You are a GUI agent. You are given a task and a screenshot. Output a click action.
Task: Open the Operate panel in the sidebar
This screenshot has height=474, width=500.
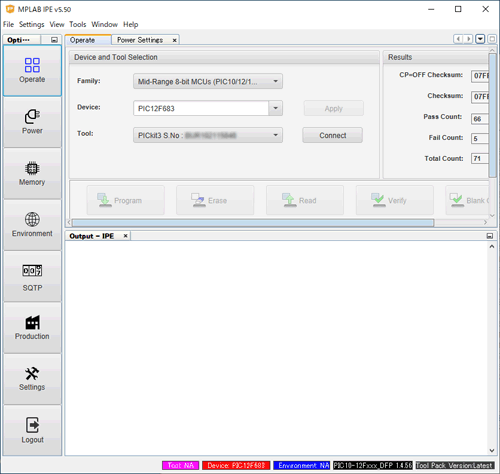pos(32,71)
